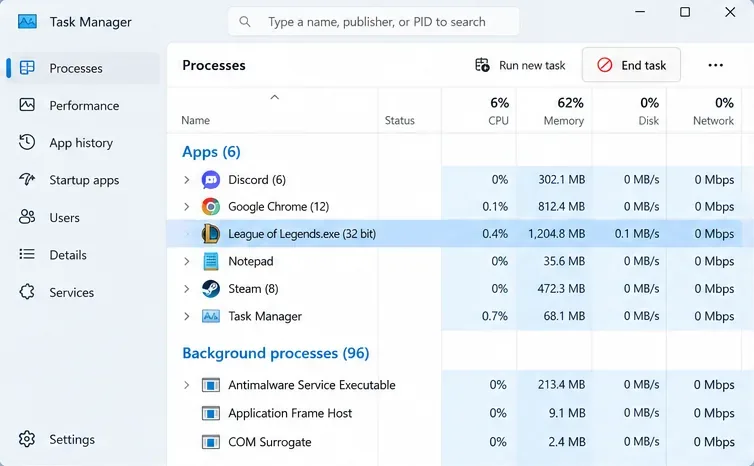This screenshot has width=754, height=466.
Task: Sort by the Network column header
Action: coord(713,120)
